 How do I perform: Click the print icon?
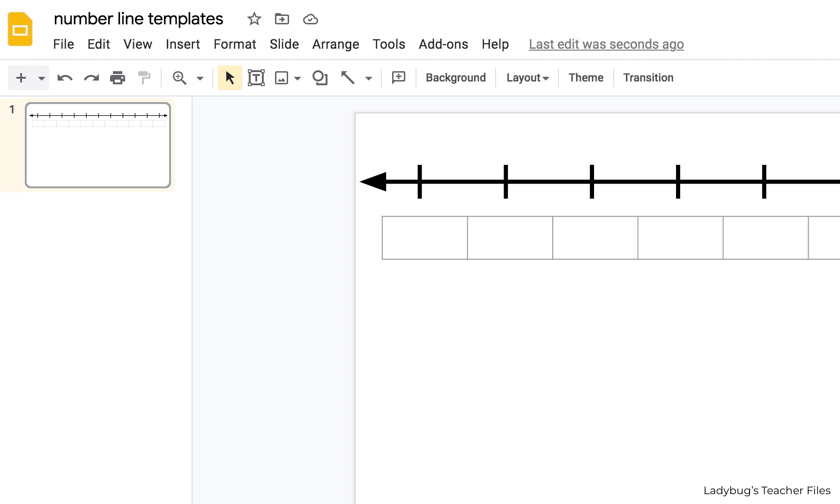coord(118,78)
